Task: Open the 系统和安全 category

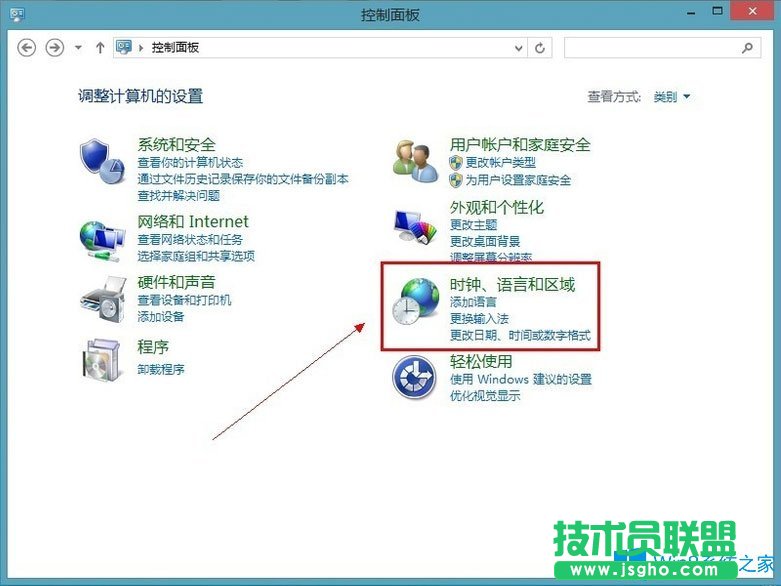Action: [176, 145]
